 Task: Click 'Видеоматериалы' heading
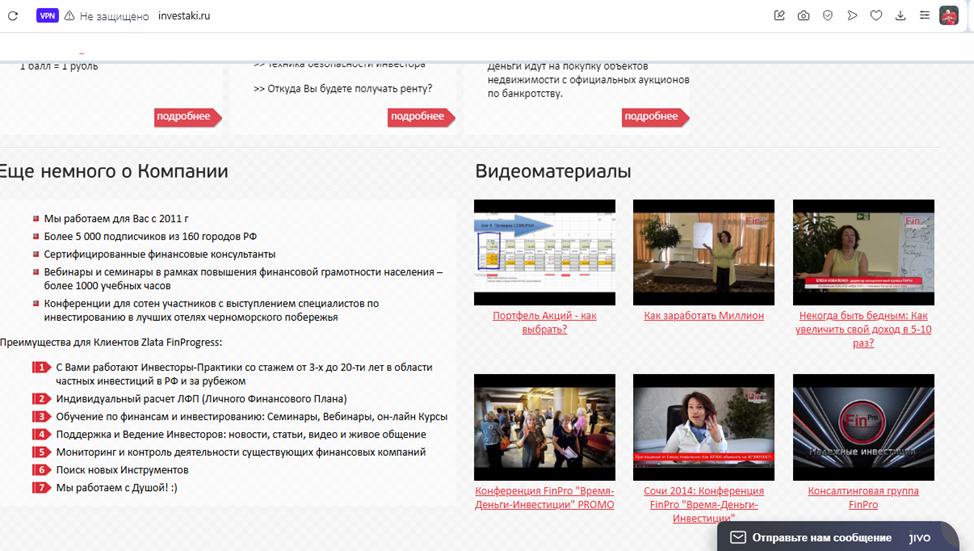coord(553,171)
